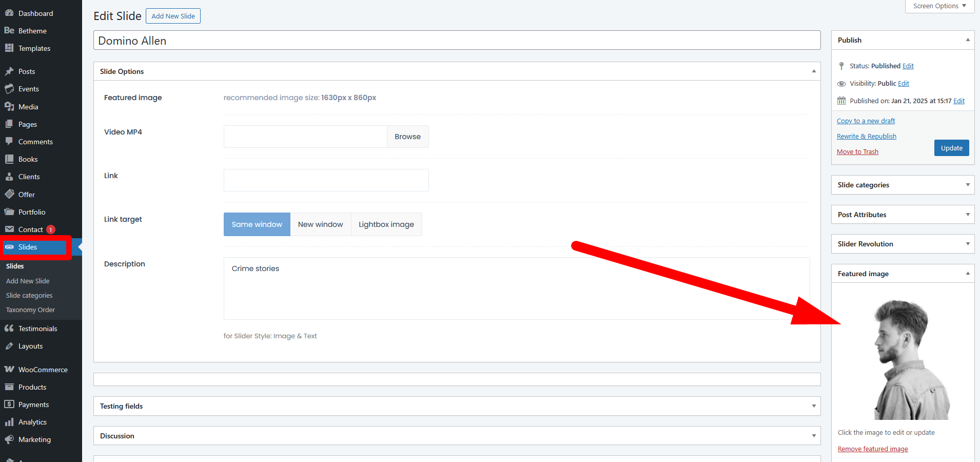Screen dimensions: 980x462
Task: Click the Testimonials quote icon
Action: coord(9,329)
